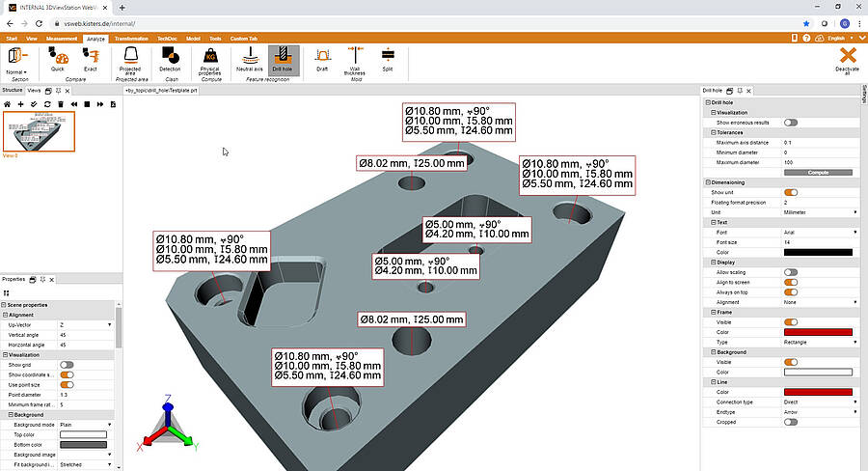Close the Views panel with the X
The image size is (868, 471).
coord(68,91)
